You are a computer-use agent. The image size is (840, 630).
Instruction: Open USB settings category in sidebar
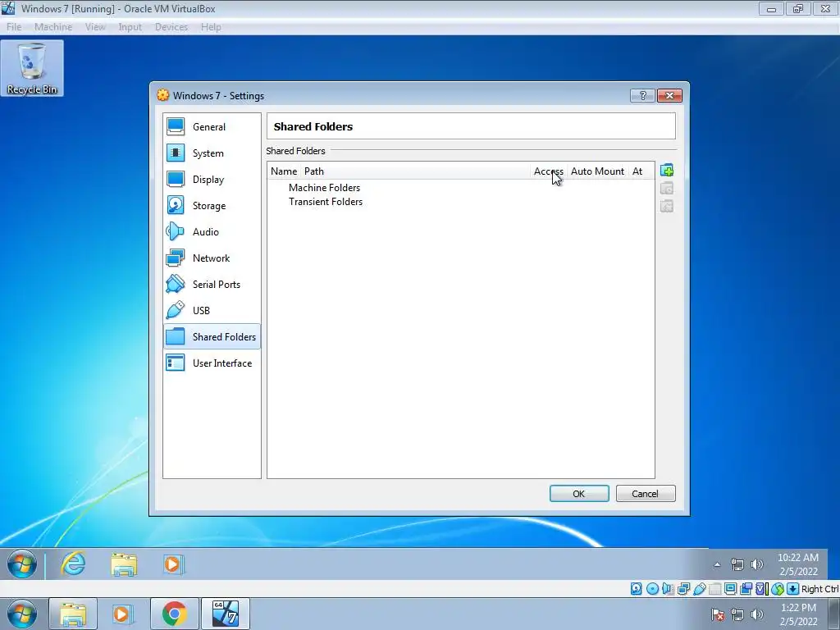tap(212, 311)
